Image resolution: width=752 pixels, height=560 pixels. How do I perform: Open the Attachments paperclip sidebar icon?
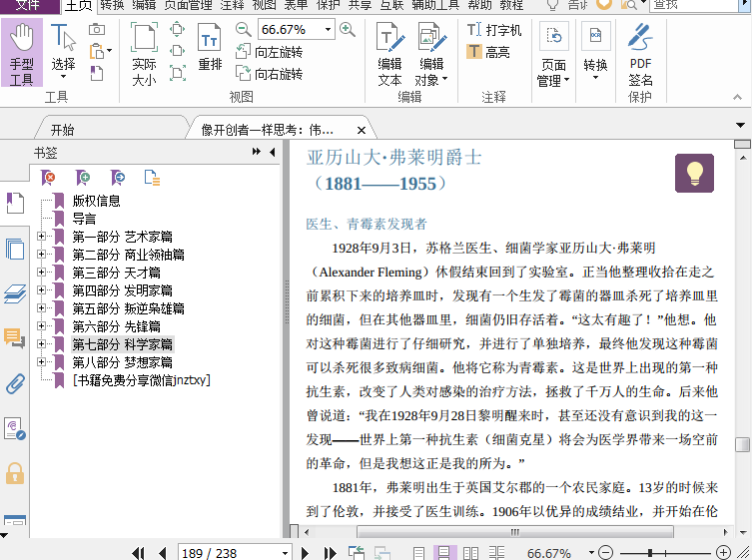(x=15, y=383)
